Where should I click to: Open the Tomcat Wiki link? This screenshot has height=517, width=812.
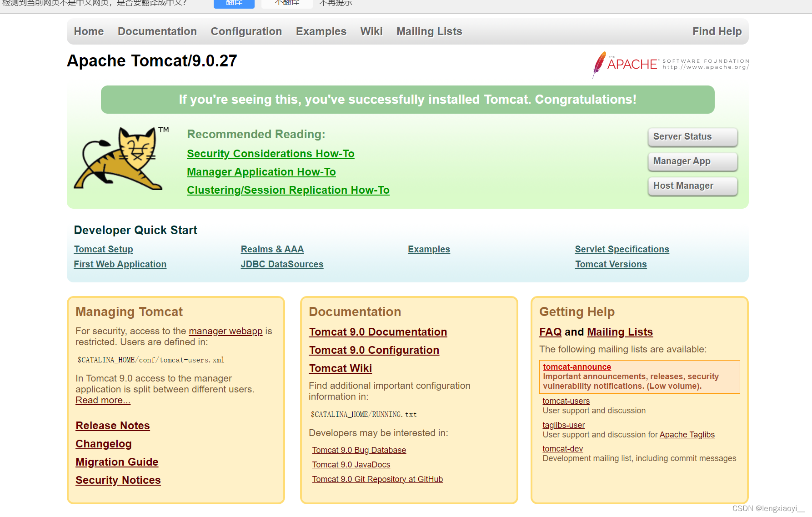tap(341, 368)
